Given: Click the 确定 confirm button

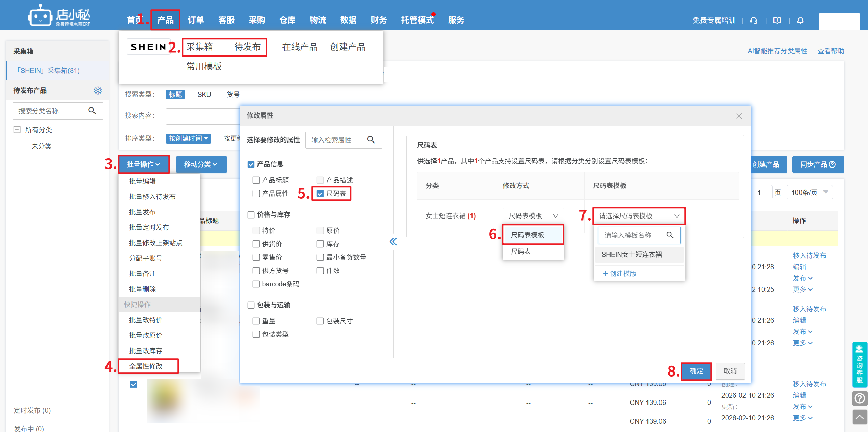Looking at the screenshot, I should pyautogui.click(x=696, y=371).
